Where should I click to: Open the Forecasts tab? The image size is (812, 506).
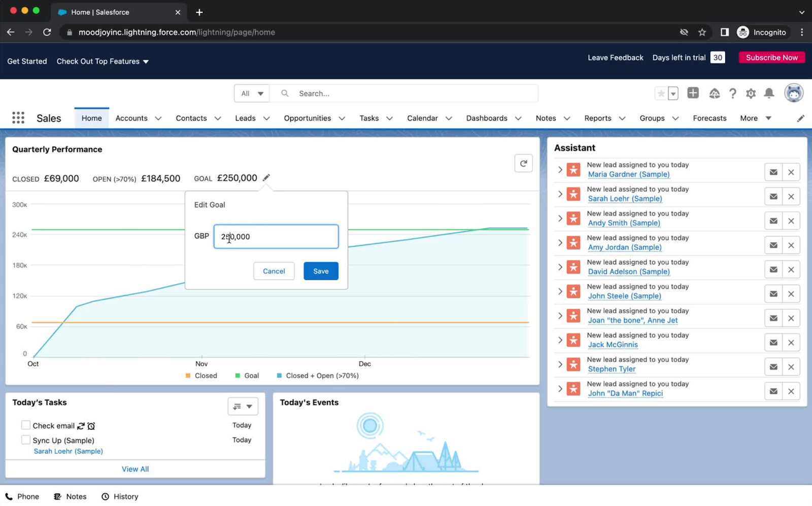(x=709, y=118)
